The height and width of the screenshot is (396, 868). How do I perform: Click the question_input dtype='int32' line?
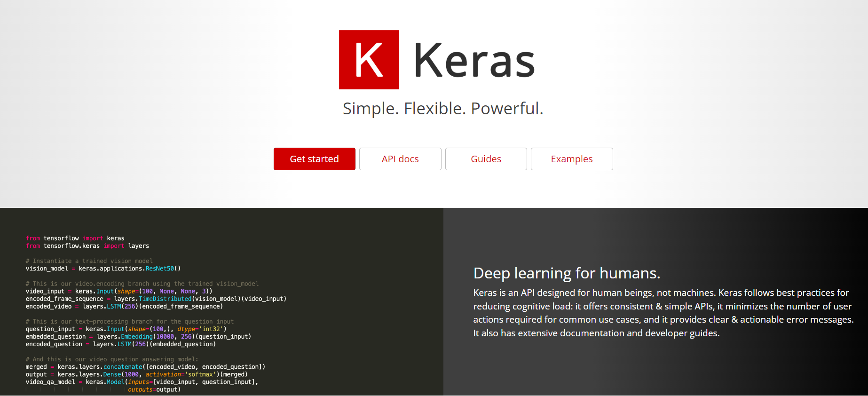point(126,329)
